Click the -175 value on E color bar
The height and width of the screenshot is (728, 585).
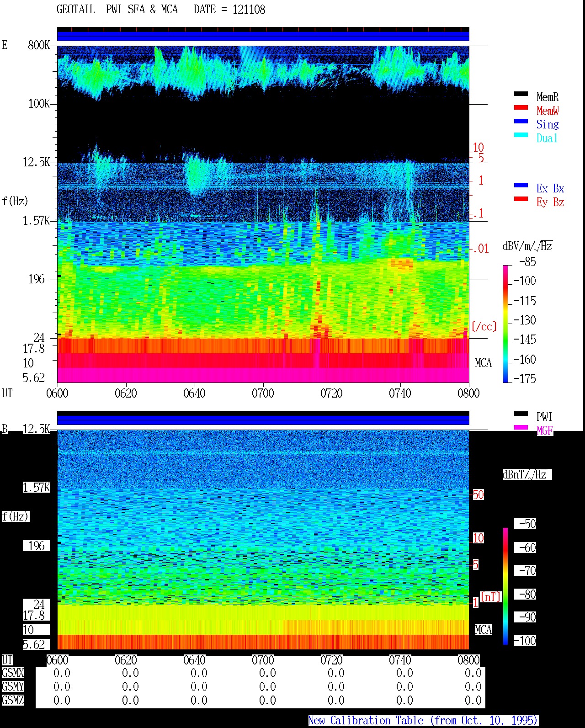pyautogui.click(x=525, y=378)
